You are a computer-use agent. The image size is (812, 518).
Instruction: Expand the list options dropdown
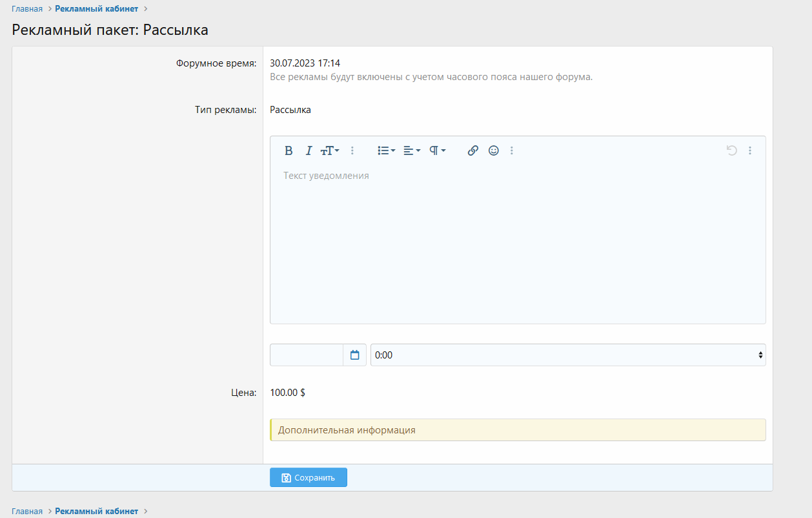pyautogui.click(x=386, y=150)
